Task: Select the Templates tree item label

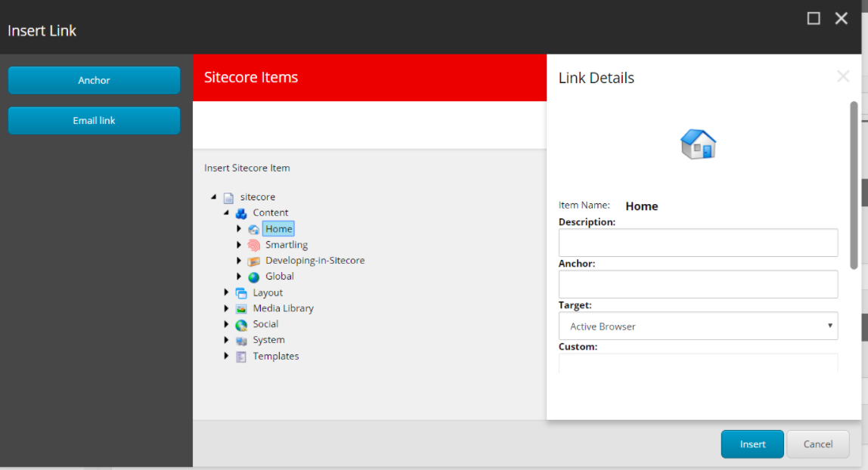Action: coord(276,356)
